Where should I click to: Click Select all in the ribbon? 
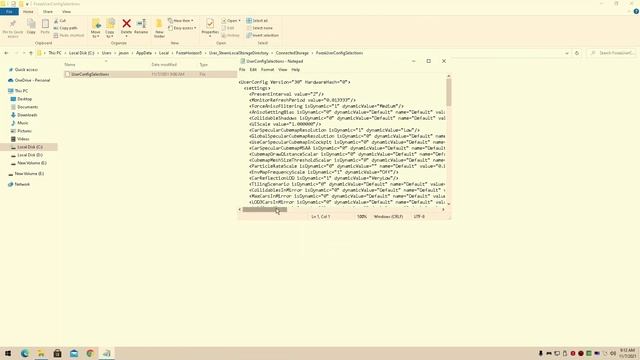pos(257,20)
